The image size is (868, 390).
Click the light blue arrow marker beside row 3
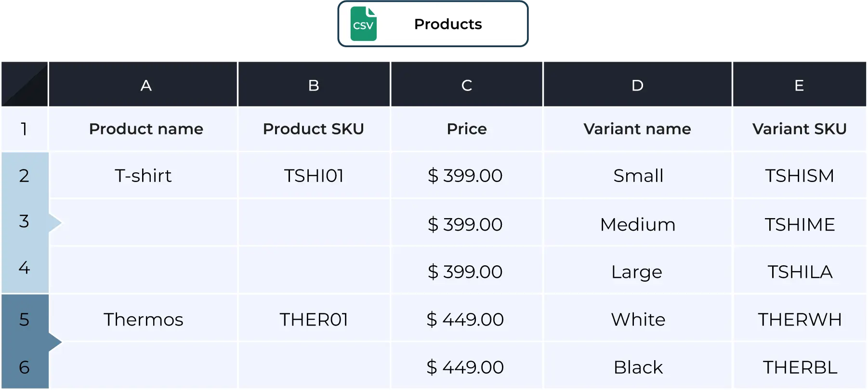coord(55,222)
